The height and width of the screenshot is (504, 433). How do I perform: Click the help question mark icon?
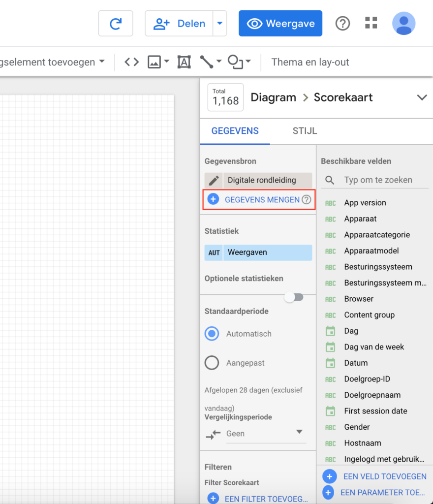(x=342, y=23)
